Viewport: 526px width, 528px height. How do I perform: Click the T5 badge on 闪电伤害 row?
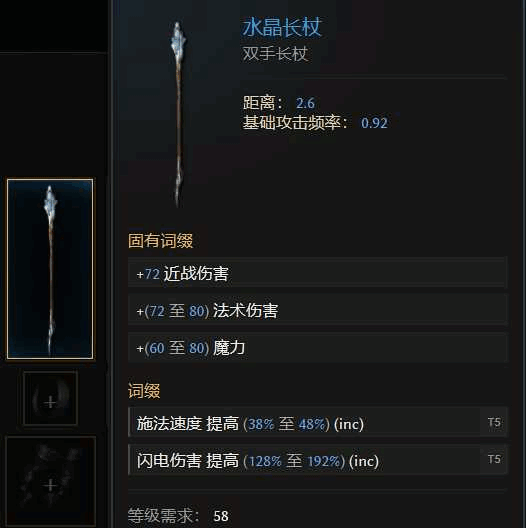[494, 459]
